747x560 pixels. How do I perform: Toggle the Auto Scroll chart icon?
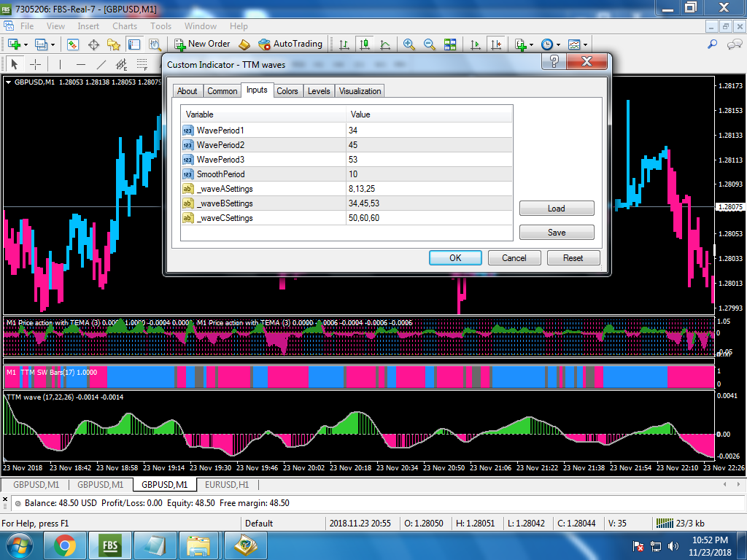tap(476, 44)
